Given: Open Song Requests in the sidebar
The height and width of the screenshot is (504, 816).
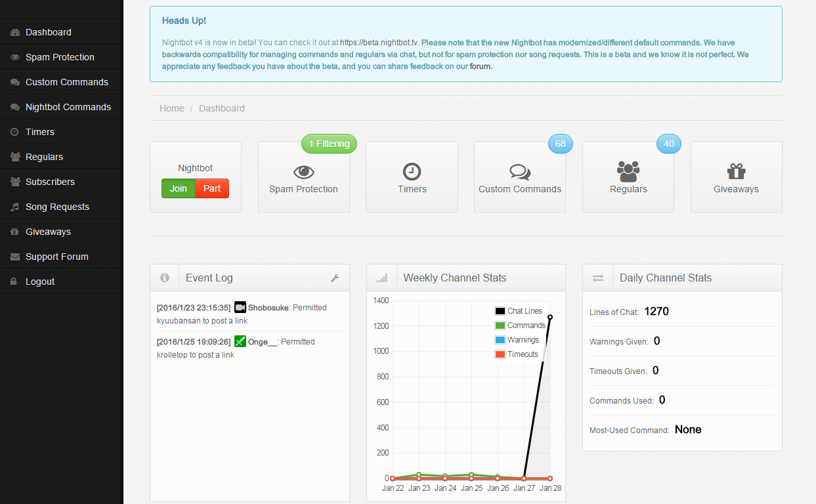Looking at the screenshot, I should 61,207.
